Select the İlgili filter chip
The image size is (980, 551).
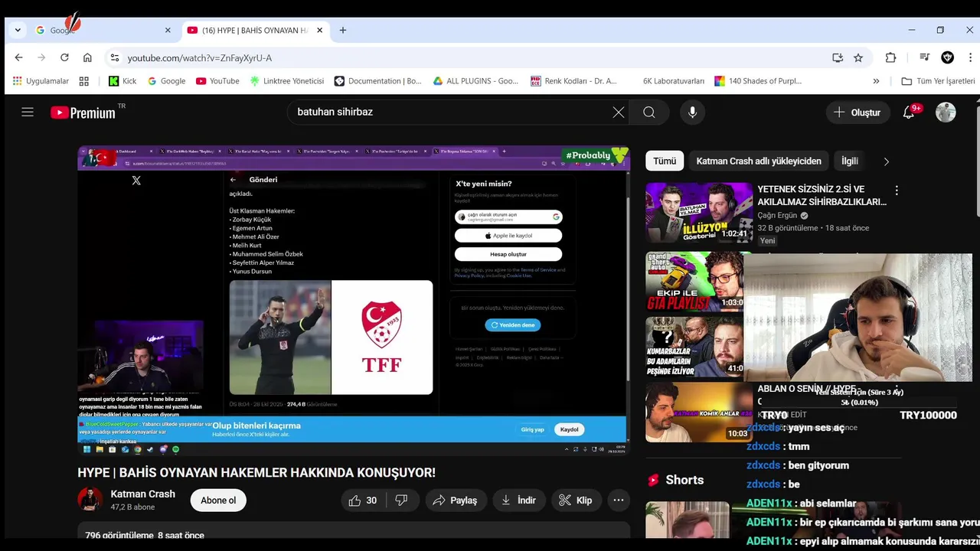coord(850,161)
